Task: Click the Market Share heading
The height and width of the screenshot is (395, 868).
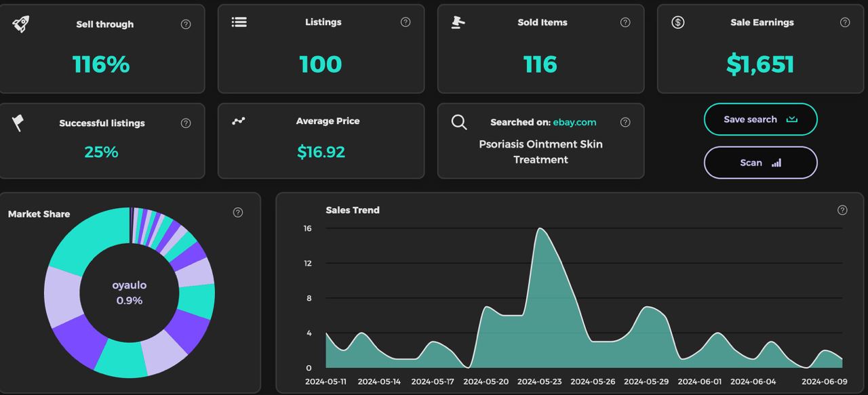Action: pos(39,214)
